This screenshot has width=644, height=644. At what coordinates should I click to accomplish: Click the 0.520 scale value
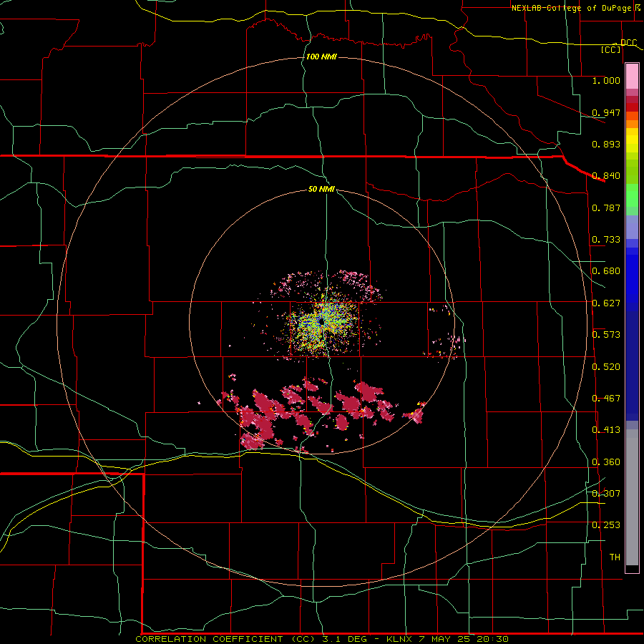[606, 367]
